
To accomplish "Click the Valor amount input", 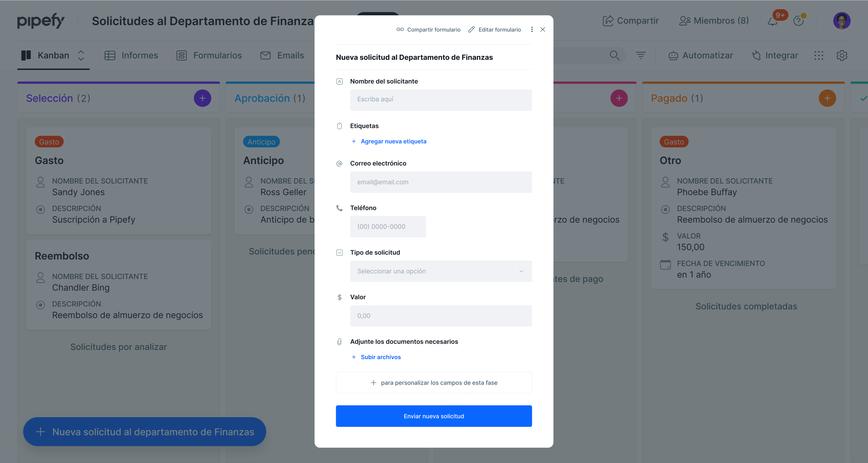I will [441, 316].
